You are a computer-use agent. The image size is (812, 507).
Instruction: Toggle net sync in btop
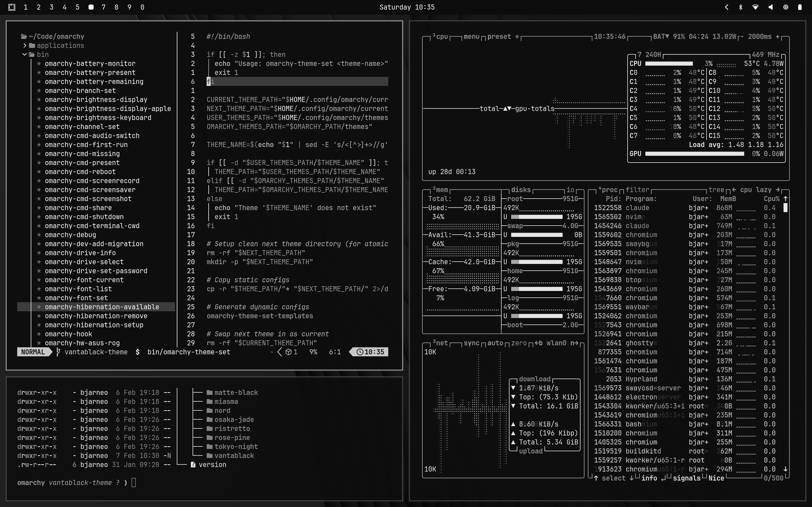tap(471, 343)
